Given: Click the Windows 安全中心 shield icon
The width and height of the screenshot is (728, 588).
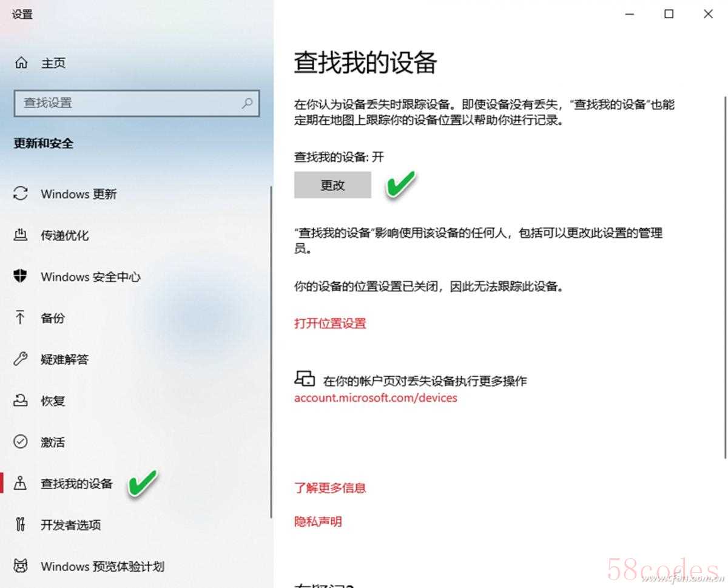Looking at the screenshot, I should click(x=21, y=277).
